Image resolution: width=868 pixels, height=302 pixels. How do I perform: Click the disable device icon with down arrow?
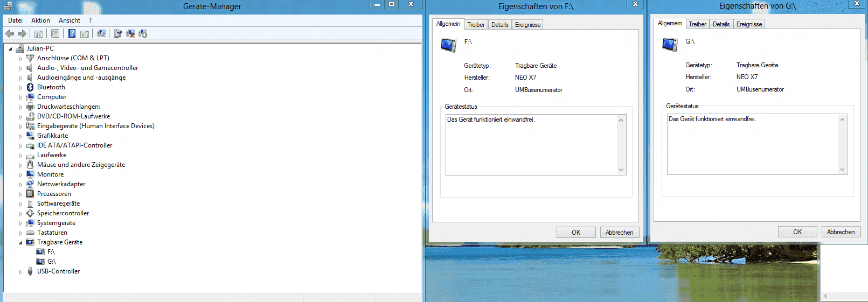tap(143, 33)
